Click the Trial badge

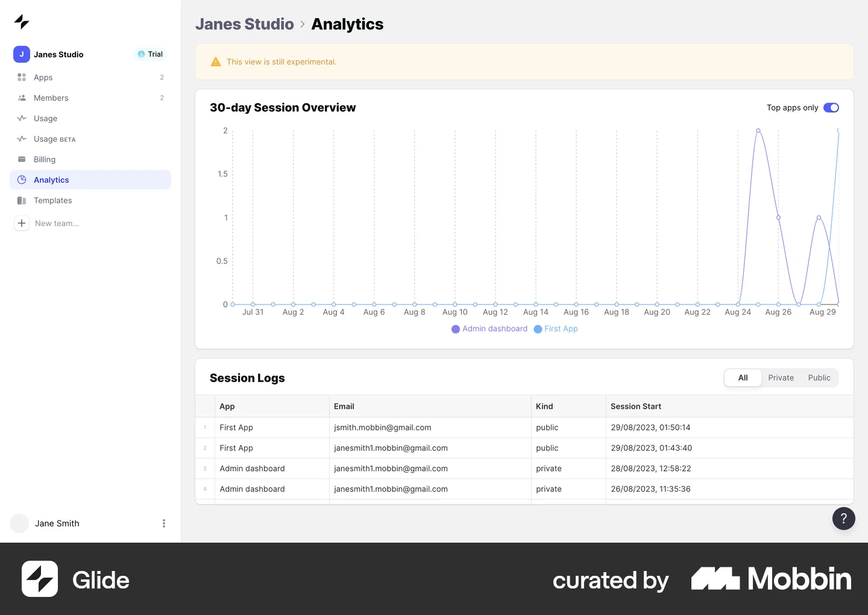[150, 54]
